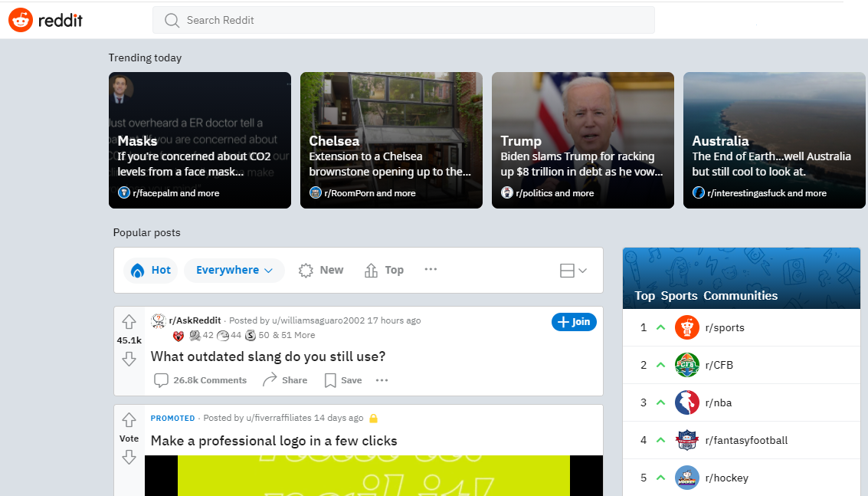This screenshot has width=868, height=496.
Task: Upvote the AskReddit slang post
Action: point(129,322)
